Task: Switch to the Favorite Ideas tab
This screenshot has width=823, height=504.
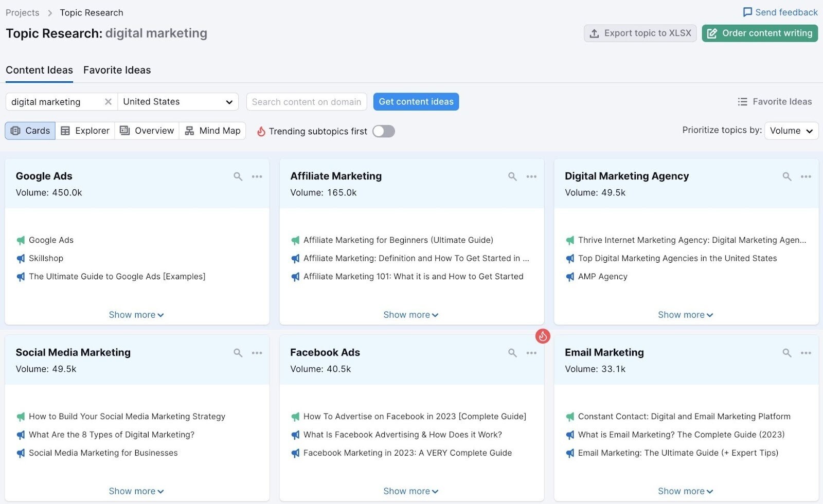Action: tap(117, 70)
